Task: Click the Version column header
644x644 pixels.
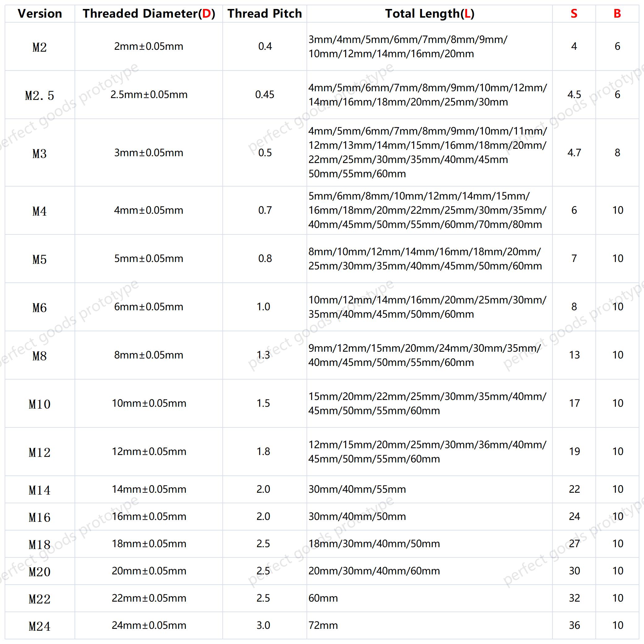Action: point(40,14)
